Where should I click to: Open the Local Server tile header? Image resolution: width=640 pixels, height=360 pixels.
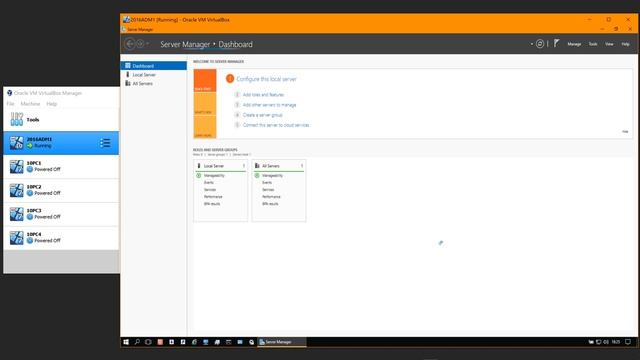221,166
